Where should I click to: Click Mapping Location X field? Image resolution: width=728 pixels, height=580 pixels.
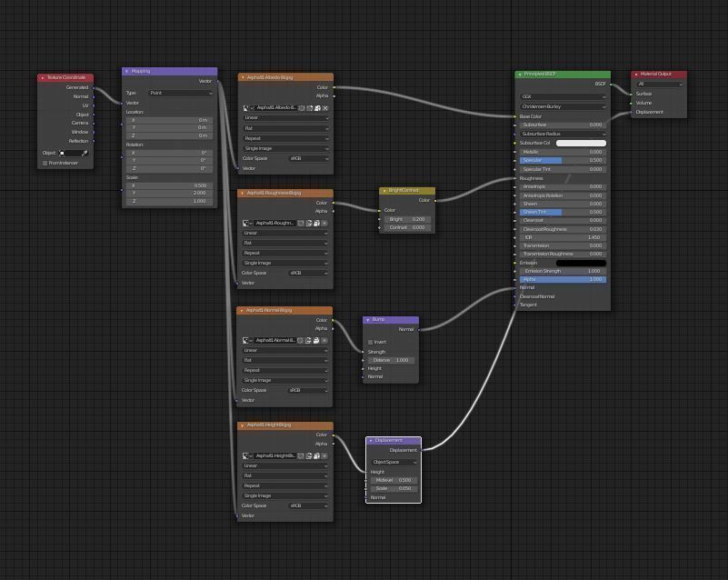coord(169,120)
